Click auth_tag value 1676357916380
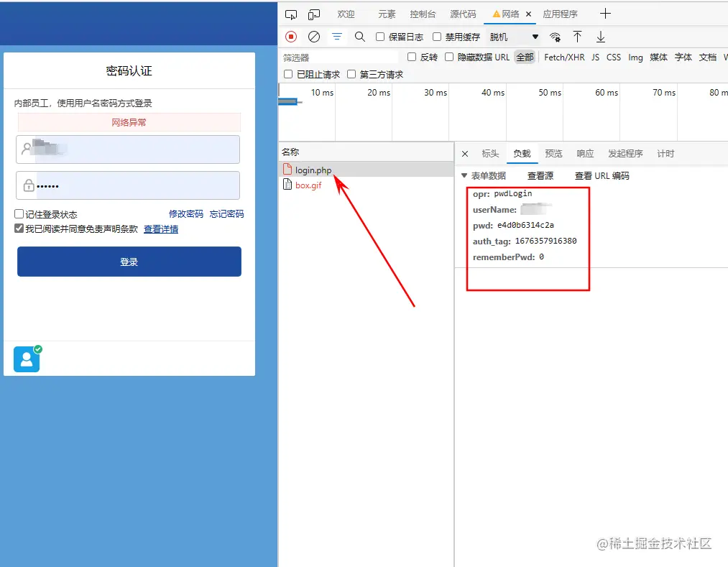Image resolution: width=728 pixels, height=567 pixels. 545,241
